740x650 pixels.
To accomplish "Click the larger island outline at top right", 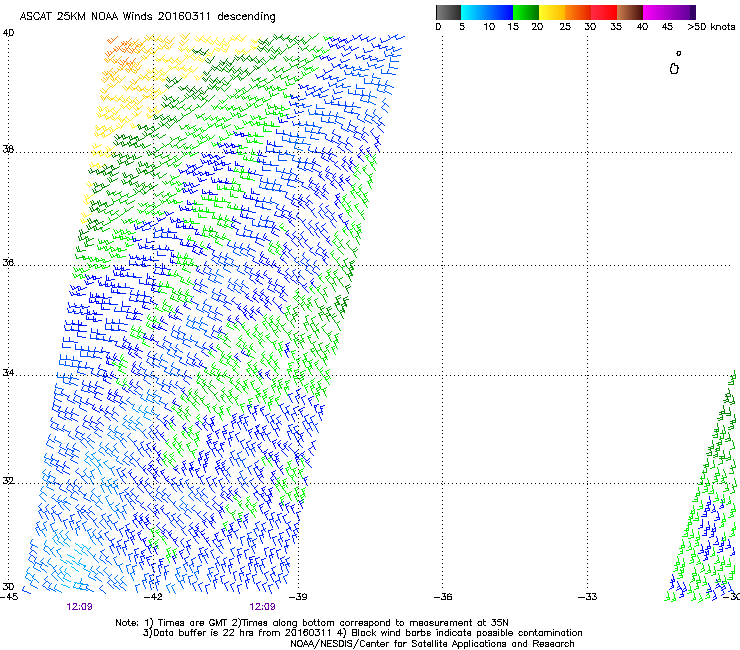I will click(674, 69).
